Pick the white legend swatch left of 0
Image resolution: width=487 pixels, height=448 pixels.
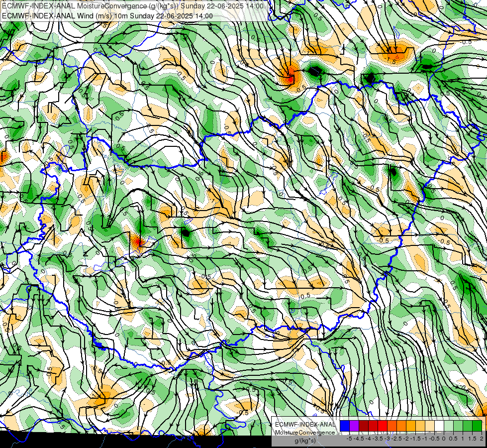click(x=439, y=426)
